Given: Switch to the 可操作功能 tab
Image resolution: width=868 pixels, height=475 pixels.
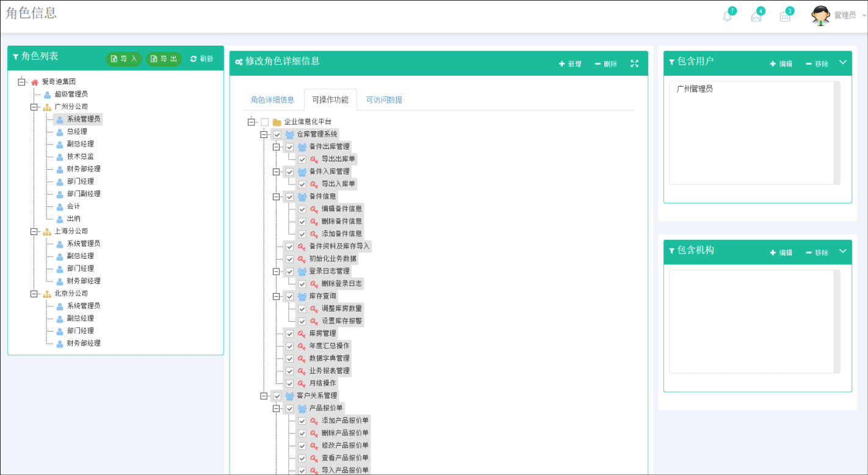Looking at the screenshot, I should pos(330,100).
